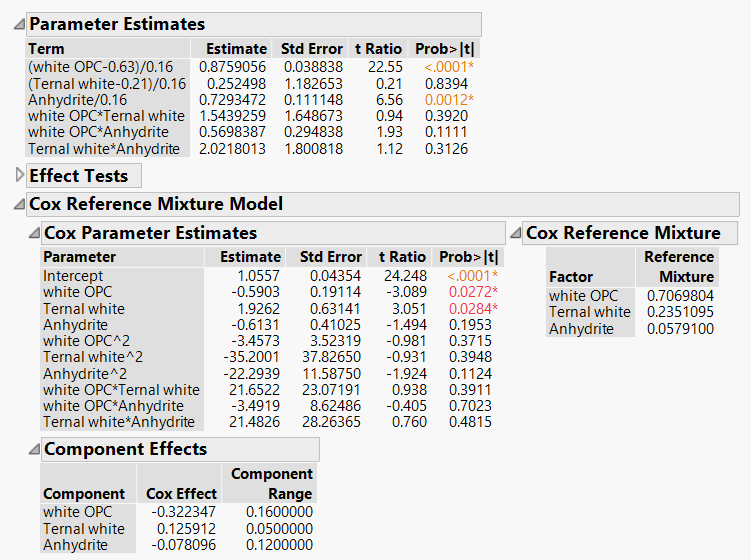Collapse the Component Effects disclosure triangle
This screenshot has height=560, width=751.
[34, 449]
